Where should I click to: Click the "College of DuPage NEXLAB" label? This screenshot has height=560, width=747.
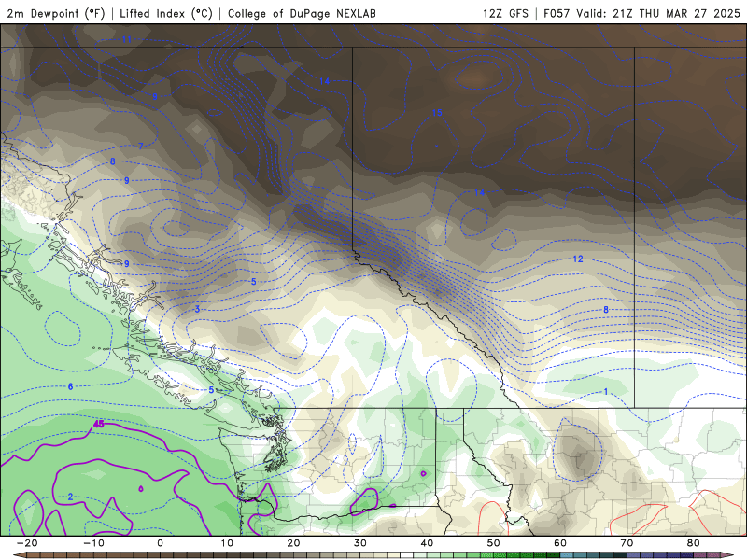[302, 13]
